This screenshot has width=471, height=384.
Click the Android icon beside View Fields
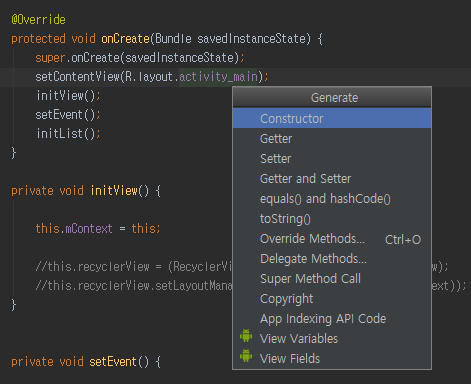246,356
